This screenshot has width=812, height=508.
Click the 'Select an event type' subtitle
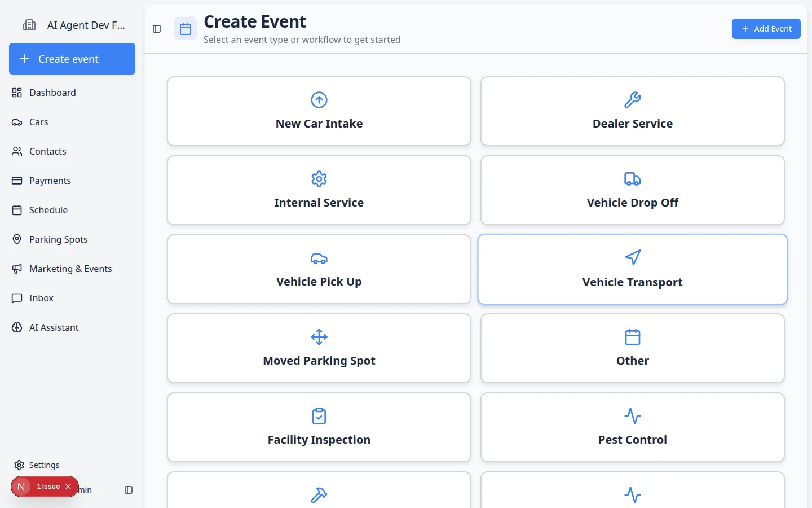tap(302, 40)
